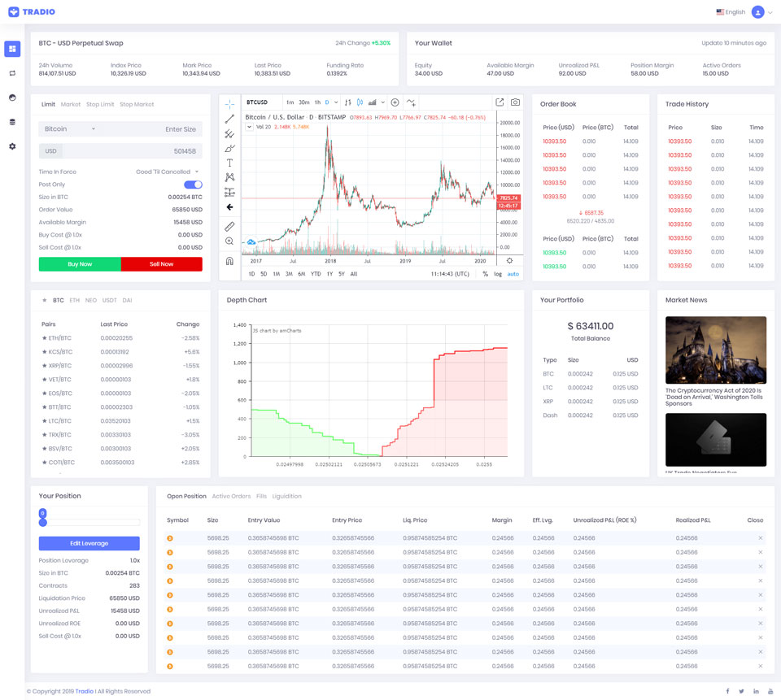The image size is (781, 700).
Task: Switch to the Active Orders tab
Action: point(231,496)
